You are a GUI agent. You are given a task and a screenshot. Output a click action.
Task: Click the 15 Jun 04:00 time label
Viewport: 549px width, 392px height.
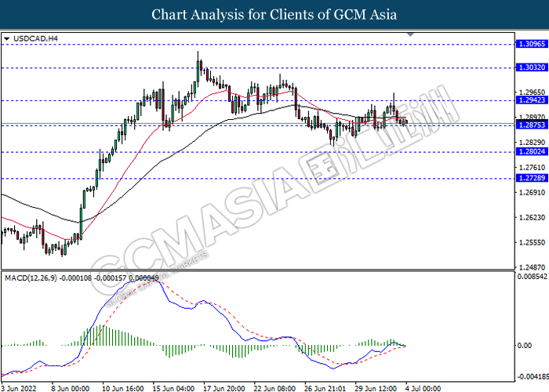(173, 388)
